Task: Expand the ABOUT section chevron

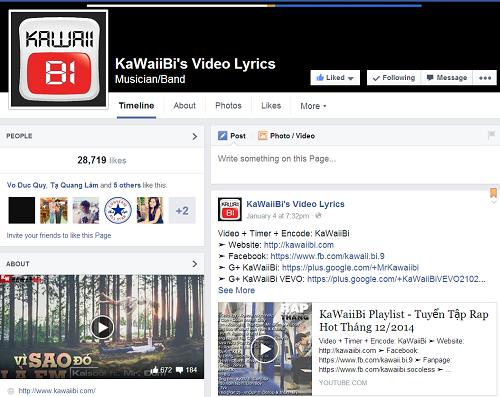Action: pos(195,264)
